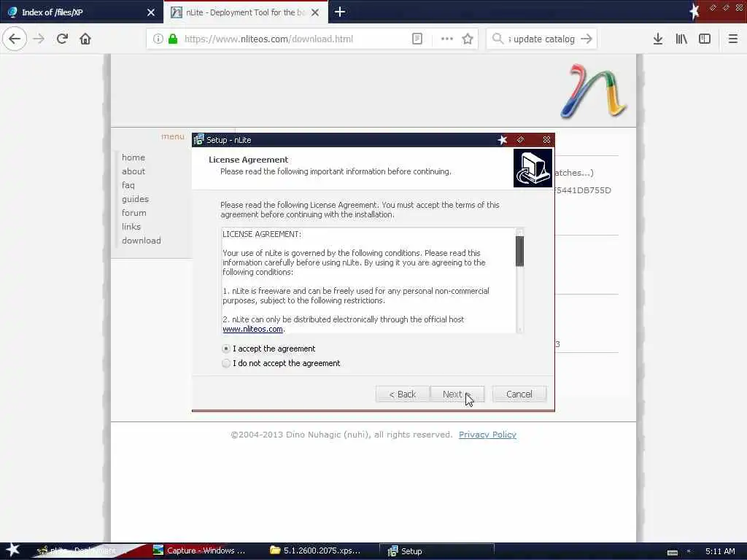Click the installer computer image in dialog
747x560 pixels.
tap(533, 168)
